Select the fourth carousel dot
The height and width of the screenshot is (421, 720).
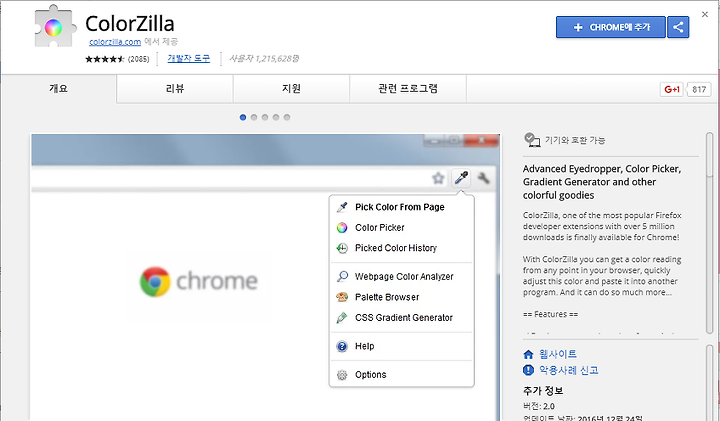pyautogui.click(x=276, y=117)
